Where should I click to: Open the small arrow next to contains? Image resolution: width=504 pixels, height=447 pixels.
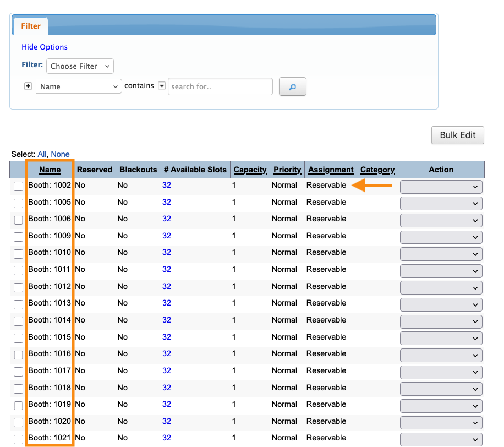pos(162,86)
